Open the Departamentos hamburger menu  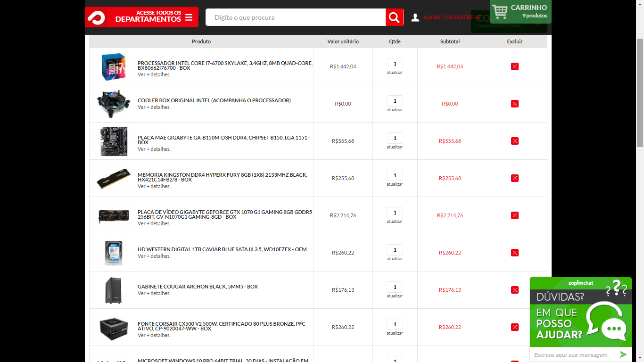pyautogui.click(x=189, y=17)
